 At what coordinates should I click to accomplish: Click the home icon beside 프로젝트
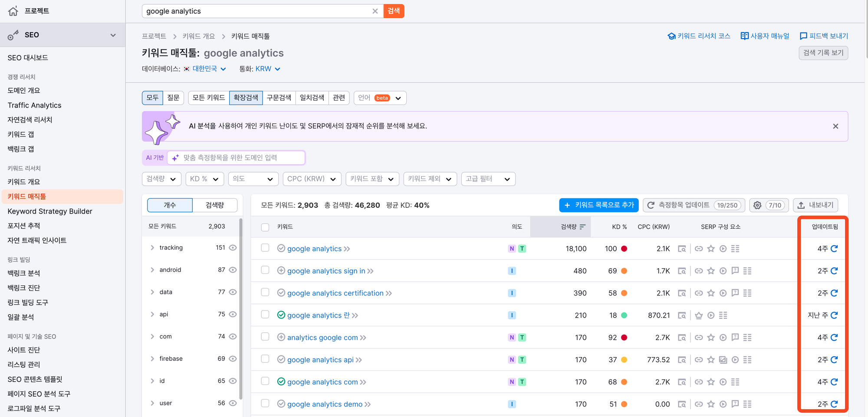[x=13, y=11]
